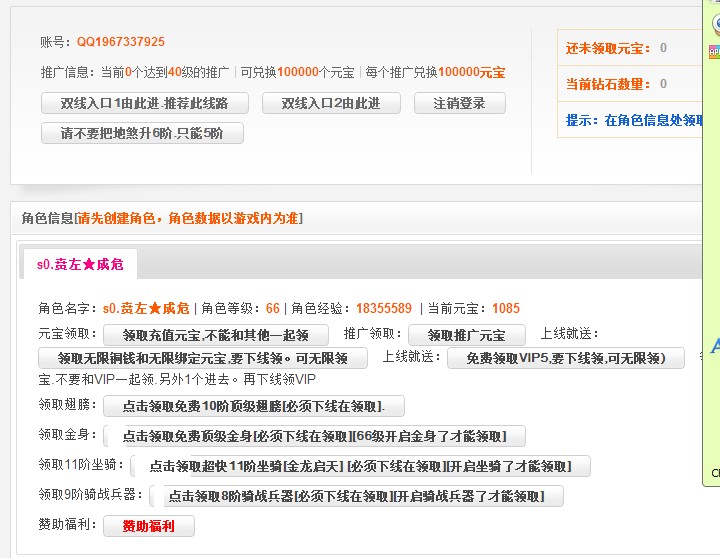720x558 pixels.
Task: Click the character experience value 18355589
Action: 384,308
